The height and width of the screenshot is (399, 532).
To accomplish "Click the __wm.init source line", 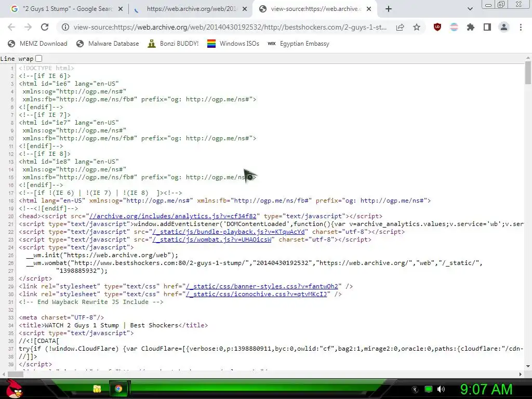I will point(102,255).
